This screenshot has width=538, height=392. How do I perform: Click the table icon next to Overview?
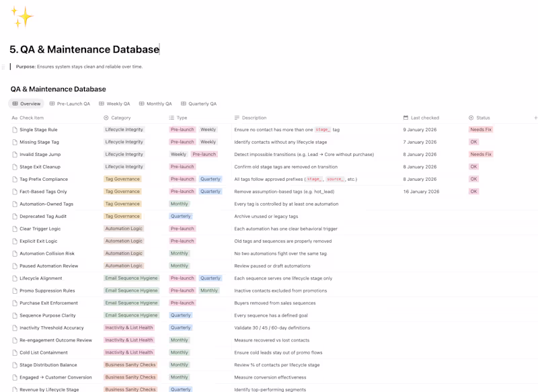pos(15,104)
